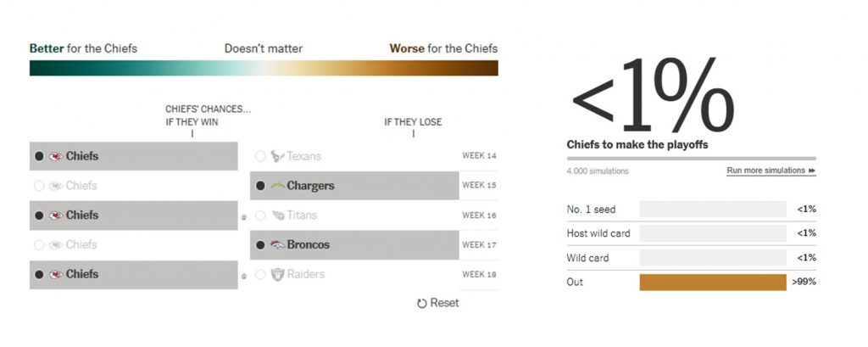Select the Titans radio button for Week 16
Screen dimensions: 868x347
[x=260, y=215]
